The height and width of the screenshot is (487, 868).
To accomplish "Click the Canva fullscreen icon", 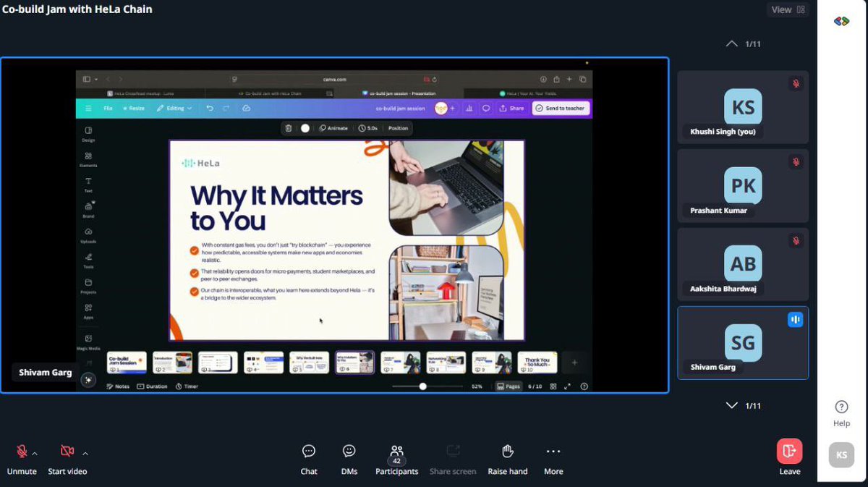I will coord(568,386).
